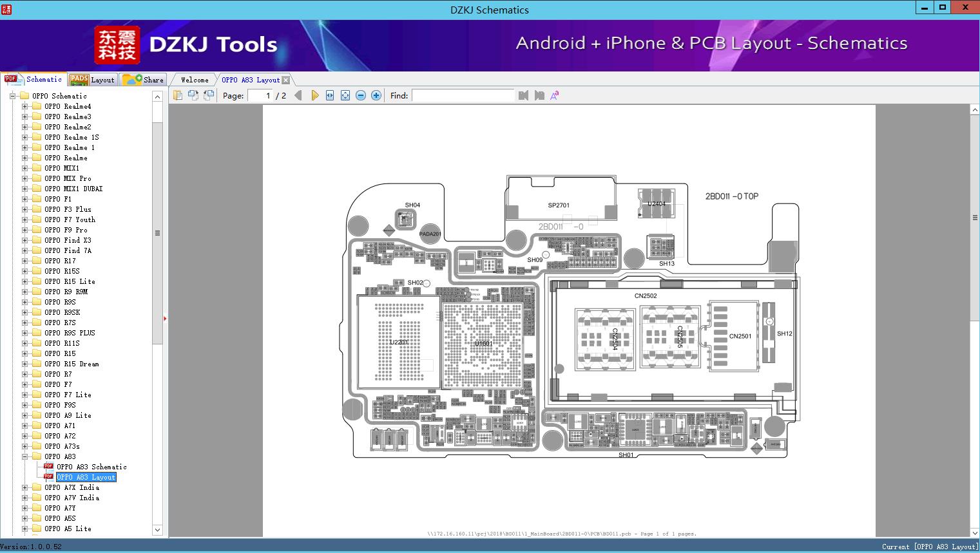This screenshot has width=980, height=553.
Task: Expand the OPPO A7X India folder
Action: [x=24, y=487]
